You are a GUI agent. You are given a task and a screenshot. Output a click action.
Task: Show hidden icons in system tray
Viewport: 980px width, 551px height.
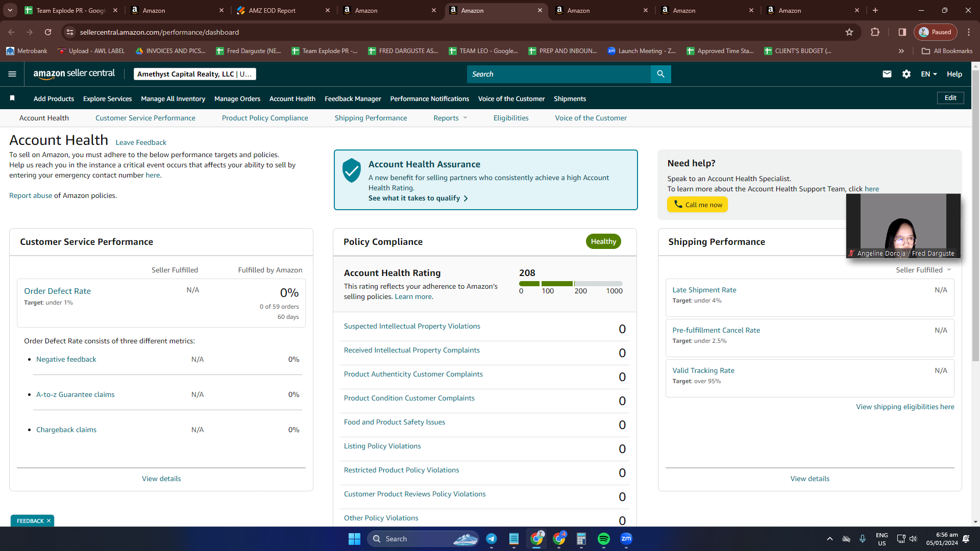tap(830, 539)
